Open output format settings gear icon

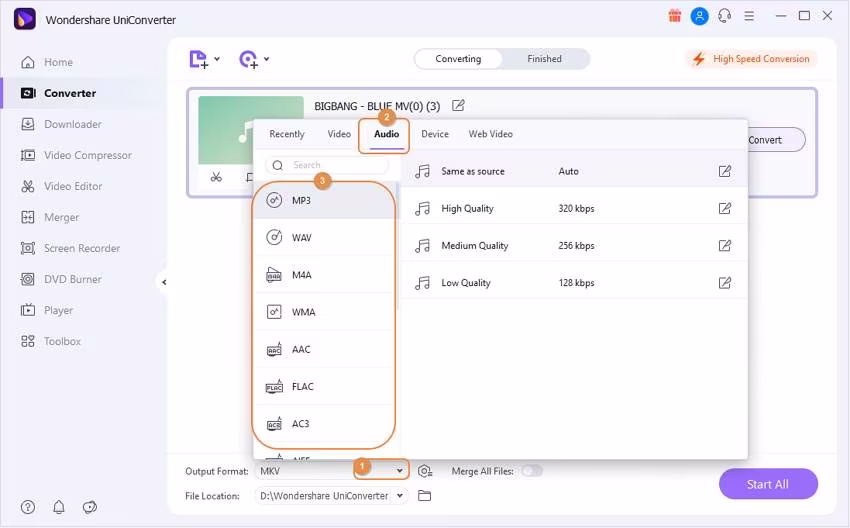tap(425, 471)
